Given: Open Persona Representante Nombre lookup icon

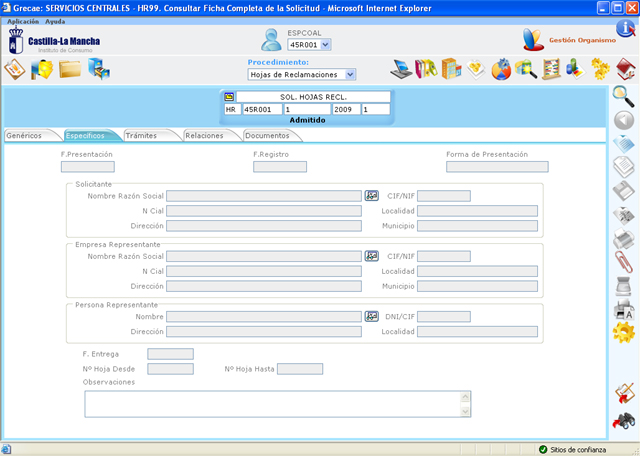Looking at the screenshot, I should 371,317.
